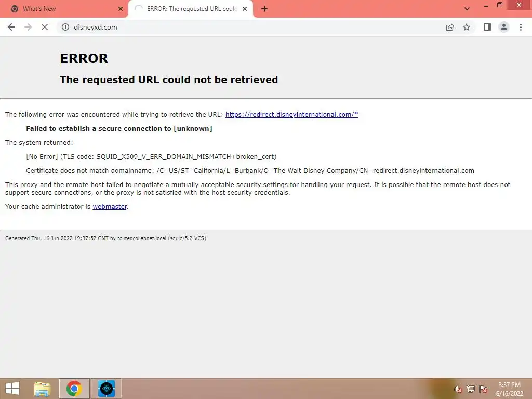This screenshot has width=532, height=399.
Task: Go back to the previous page
Action: [11, 27]
